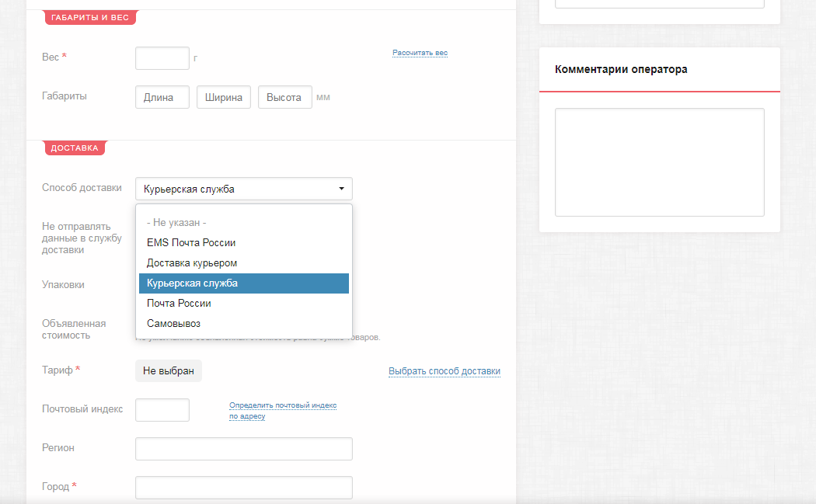This screenshot has width=816, height=504.
Task: Click the Рассчитать вес link
Action: pos(420,53)
